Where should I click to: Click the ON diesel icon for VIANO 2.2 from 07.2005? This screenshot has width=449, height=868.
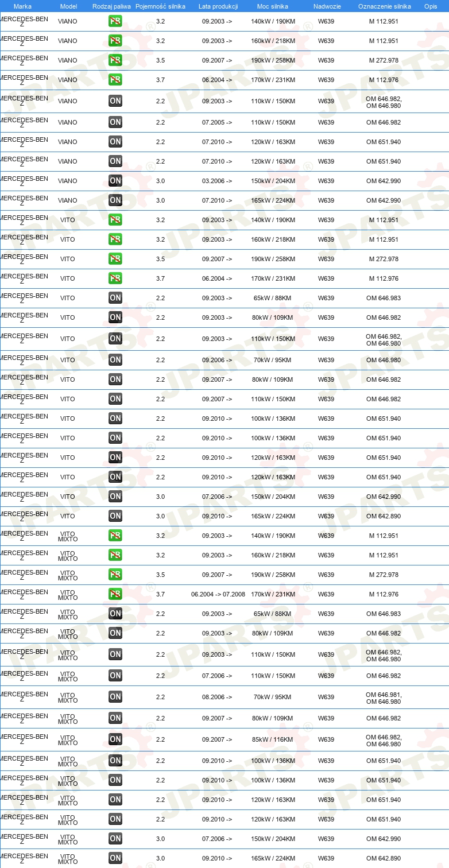[x=115, y=122]
